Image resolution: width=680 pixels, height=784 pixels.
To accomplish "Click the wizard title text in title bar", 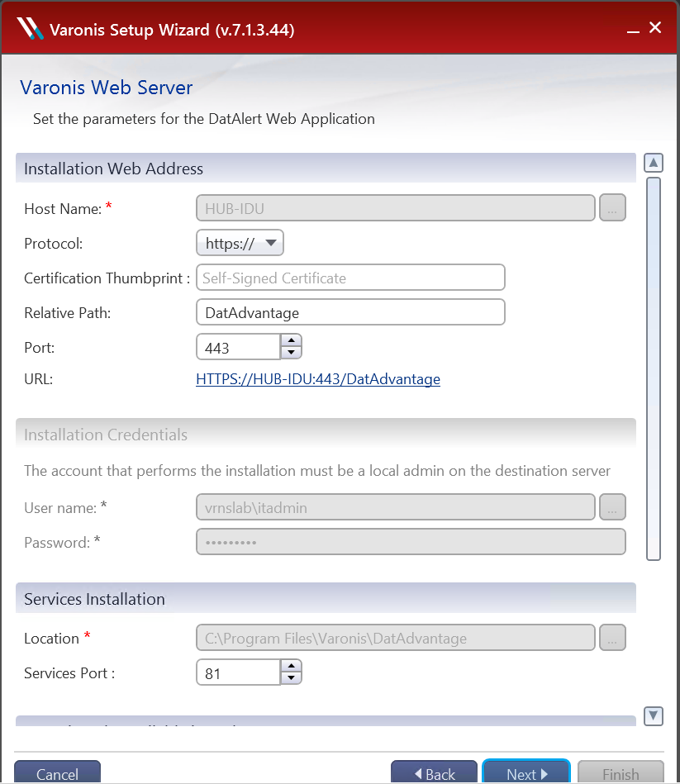I will point(172,30).
